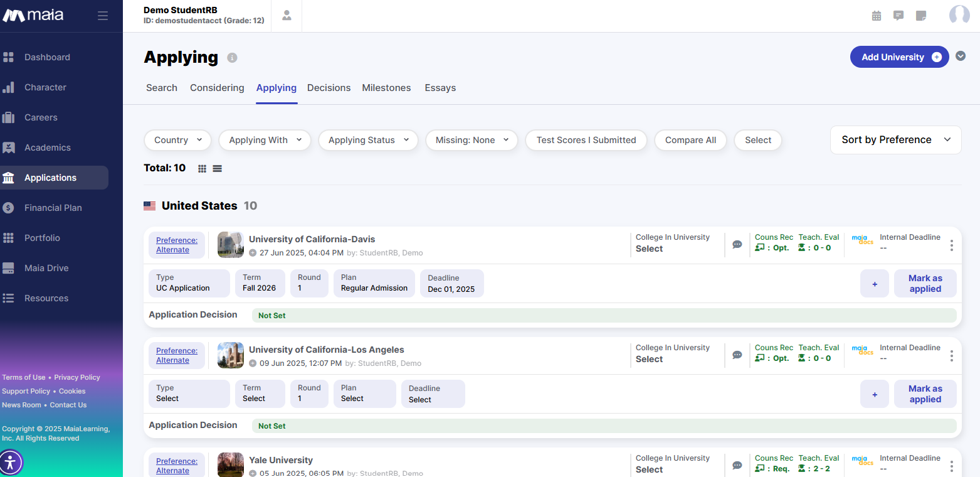Expand the Applying With filter

coord(265,140)
